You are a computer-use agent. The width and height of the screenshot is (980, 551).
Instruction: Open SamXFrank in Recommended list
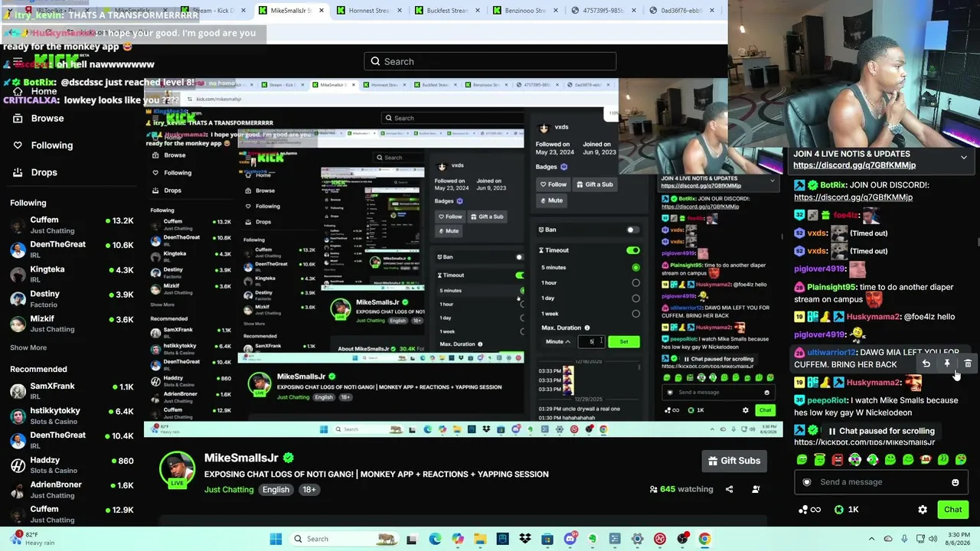point(72,391)
